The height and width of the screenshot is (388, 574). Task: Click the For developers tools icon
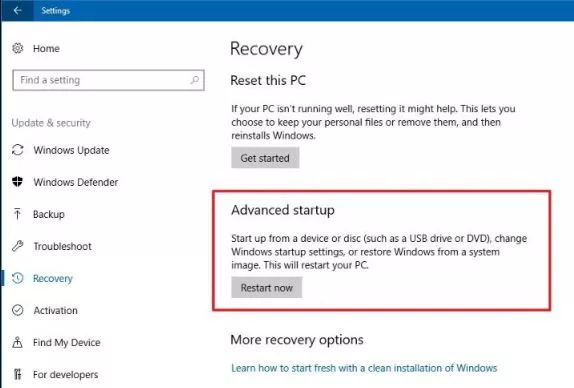tap(17, 374)
